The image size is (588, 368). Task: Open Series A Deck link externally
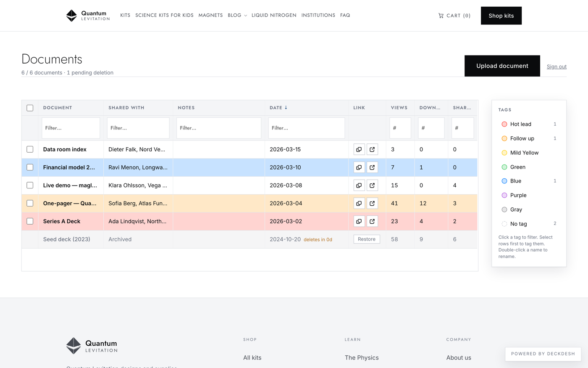click(372, 221)
